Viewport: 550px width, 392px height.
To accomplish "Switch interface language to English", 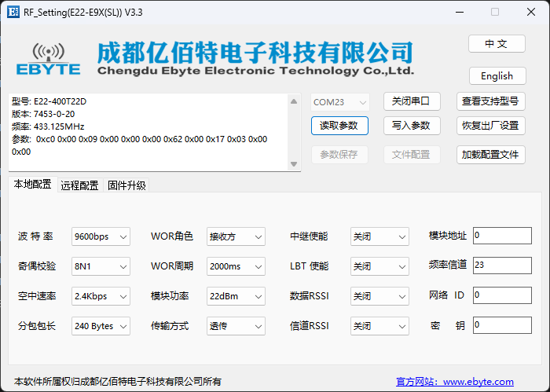I will coord(496,76).
